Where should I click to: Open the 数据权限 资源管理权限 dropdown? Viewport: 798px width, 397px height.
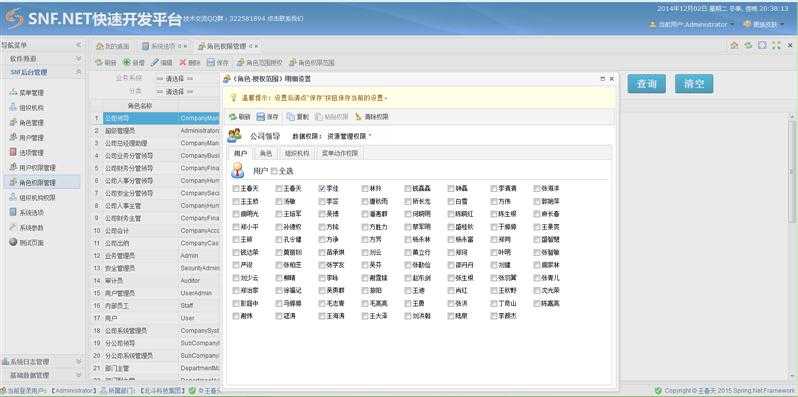pos(349,136)
